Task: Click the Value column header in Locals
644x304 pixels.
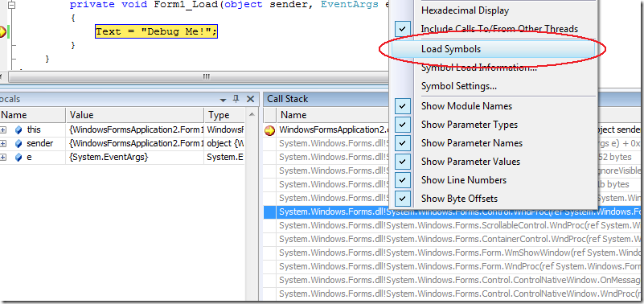Action: click(x=135, y=115)
